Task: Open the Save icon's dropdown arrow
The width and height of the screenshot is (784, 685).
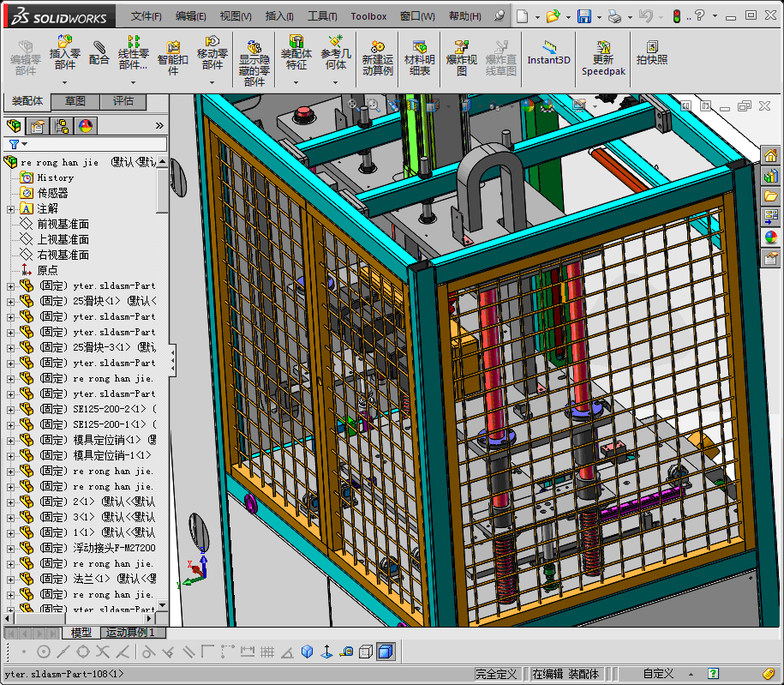Action: tap(599, 17)
